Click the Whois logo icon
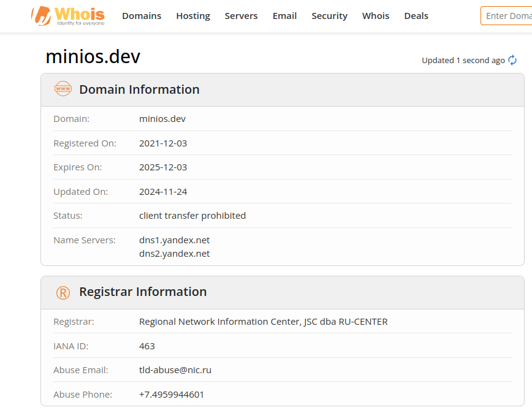The height and width of the screenshot is (413, 532). click(x=41, y=16)
